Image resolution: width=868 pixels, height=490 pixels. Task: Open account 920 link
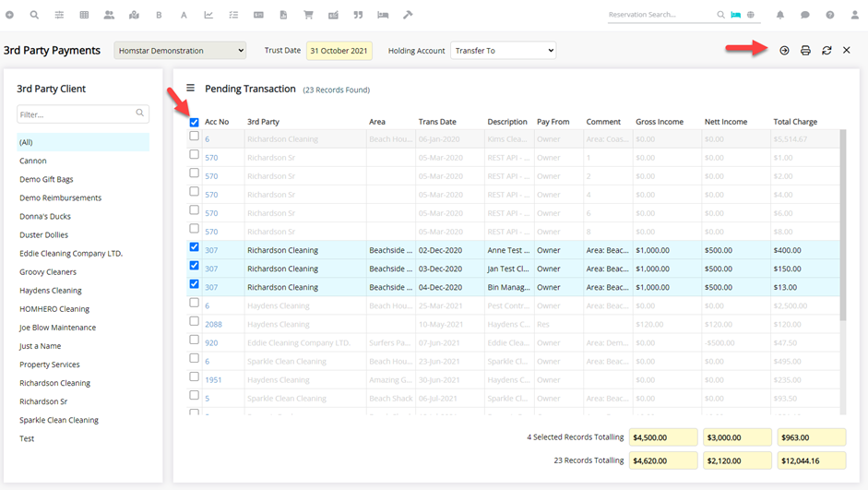pos(211,343)
